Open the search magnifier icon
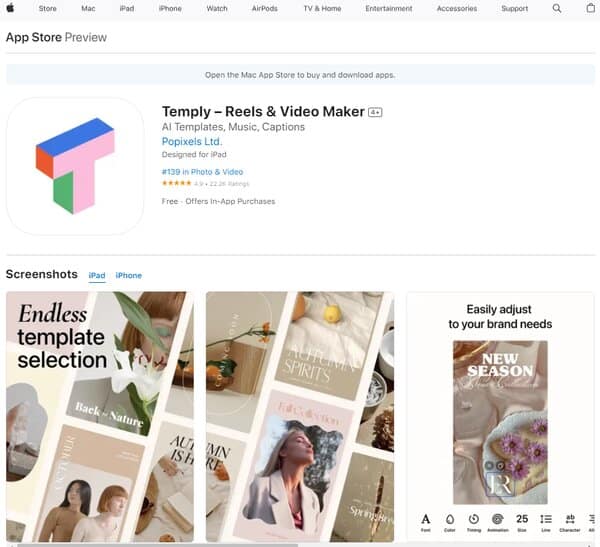 pyautogui.click(x=557, y=8)
